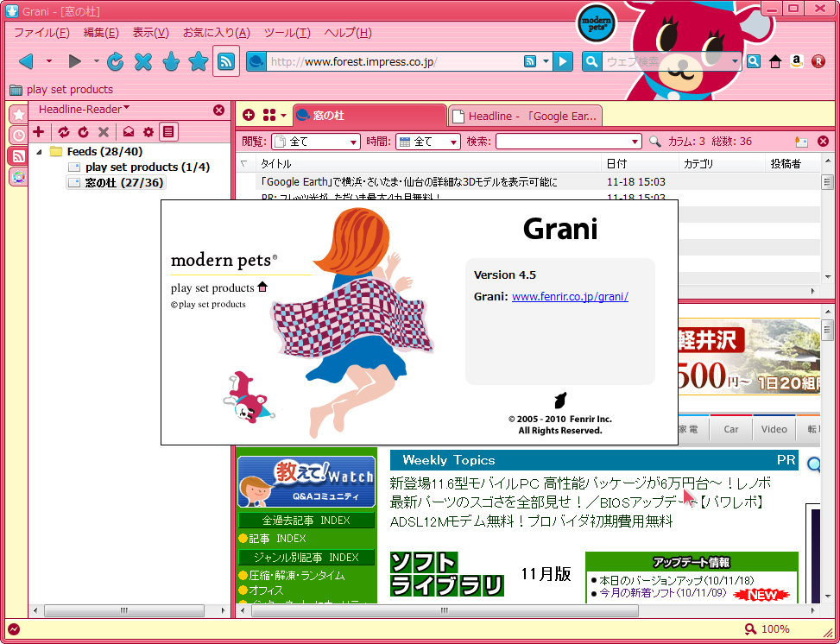This screenshot has width=840, height=644.
Task: Click the play set products bookmark link
Action: [x=61, y=90]
